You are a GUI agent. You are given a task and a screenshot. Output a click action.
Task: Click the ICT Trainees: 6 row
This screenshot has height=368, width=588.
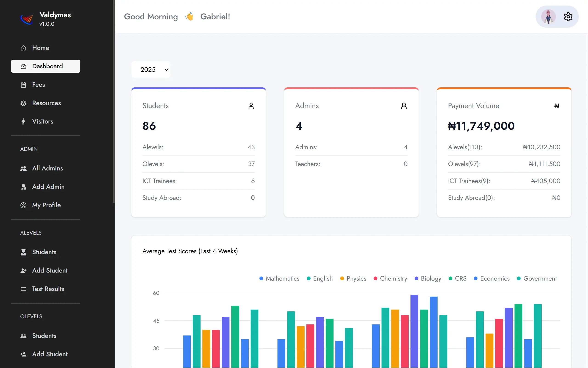[x=198, y=181]
